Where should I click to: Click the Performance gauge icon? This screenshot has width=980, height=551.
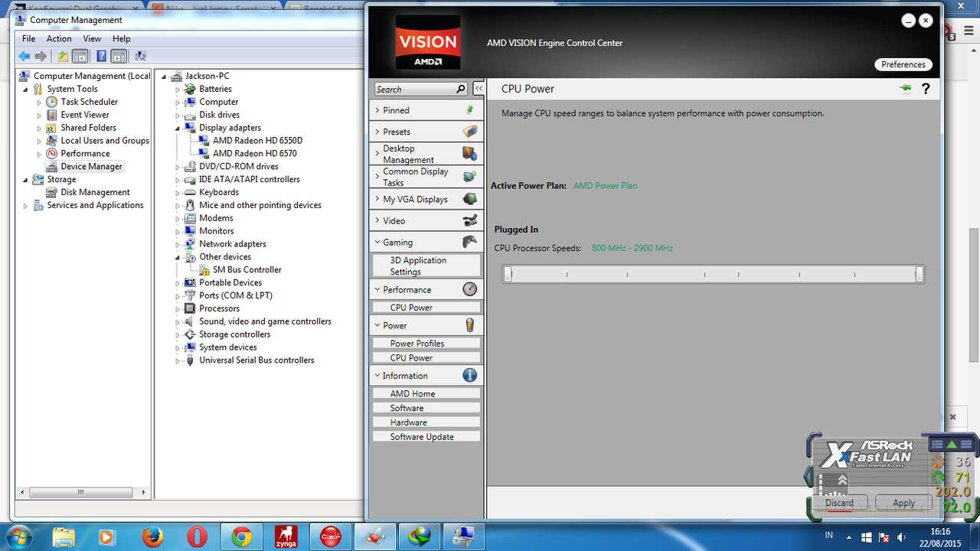pyautogui.click(x=470, y=289)
